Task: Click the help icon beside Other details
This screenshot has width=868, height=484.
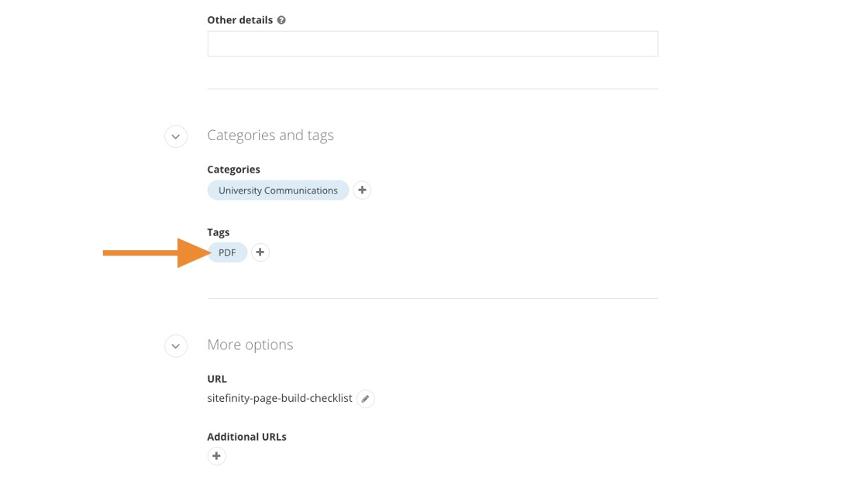Action: (281, 20)
